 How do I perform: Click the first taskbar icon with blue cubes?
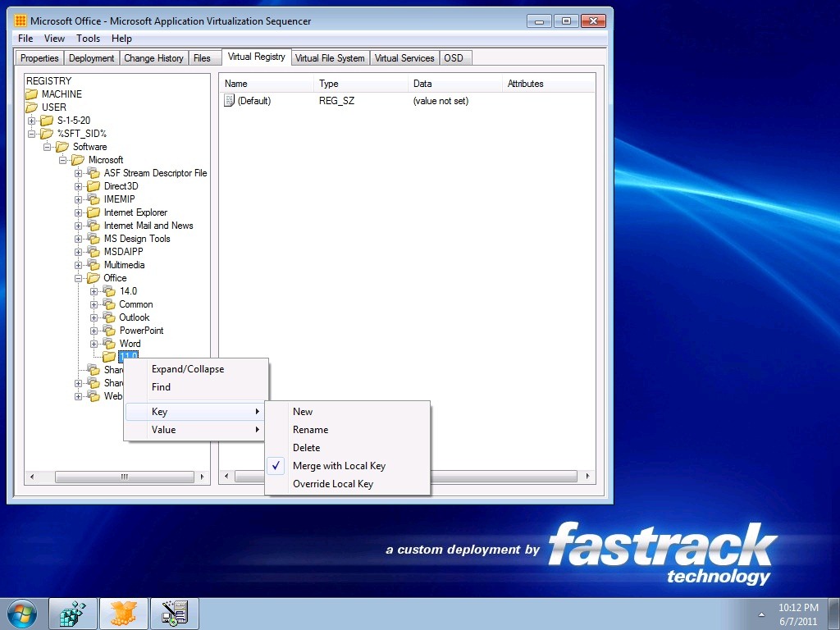point(73,614)
